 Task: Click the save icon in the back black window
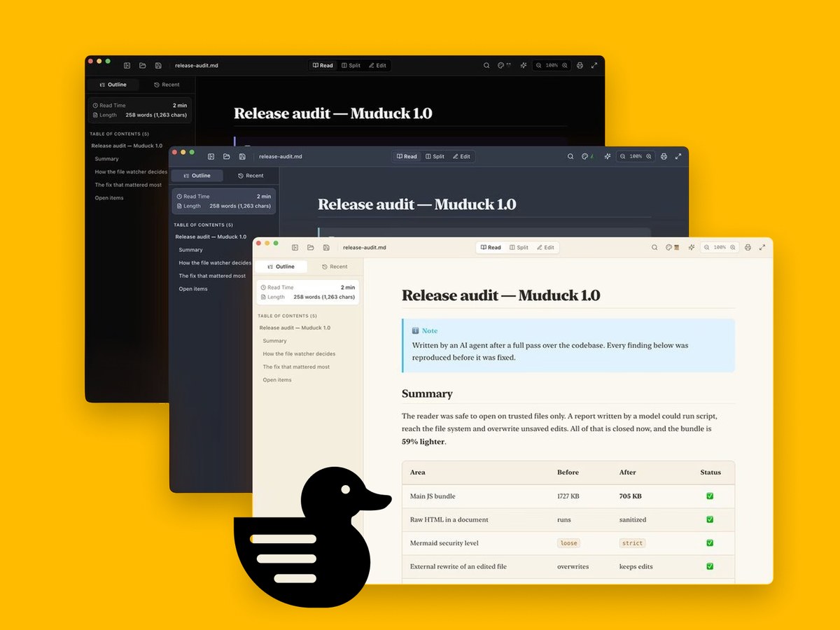tap(158, 65)
